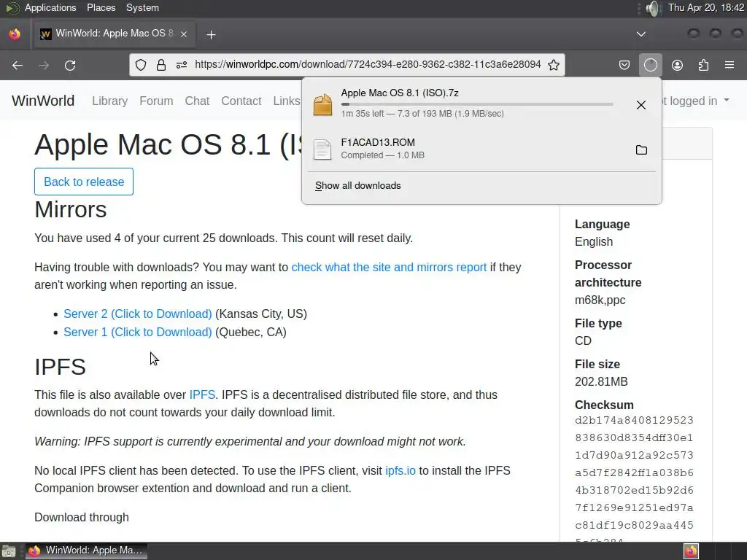This screenshot has height=560, width=747.
Task: Toggle the downloads progress toolbar button
Action: [x=651, y=65]
